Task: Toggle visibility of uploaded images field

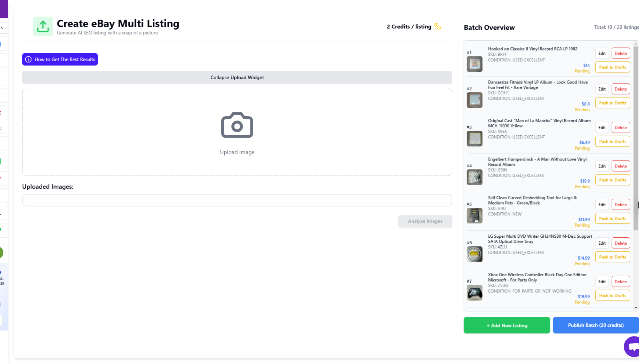Action: [x=237, y=77]
